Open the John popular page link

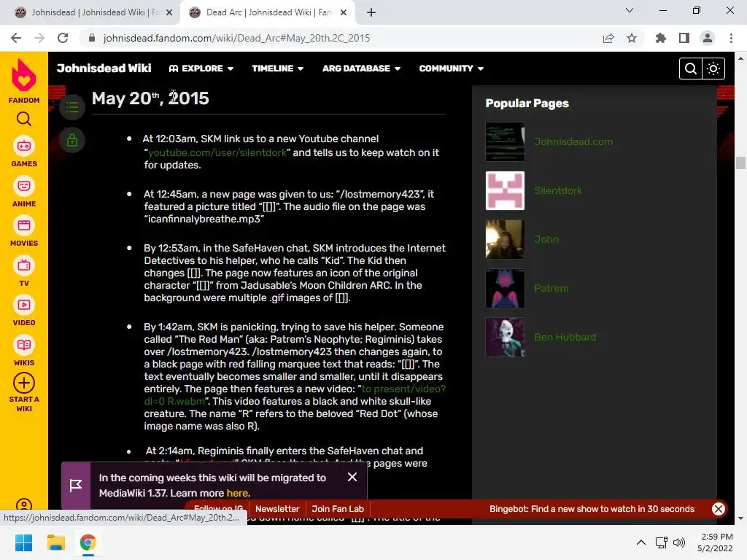pyautogui.click(x=546, y=239)
